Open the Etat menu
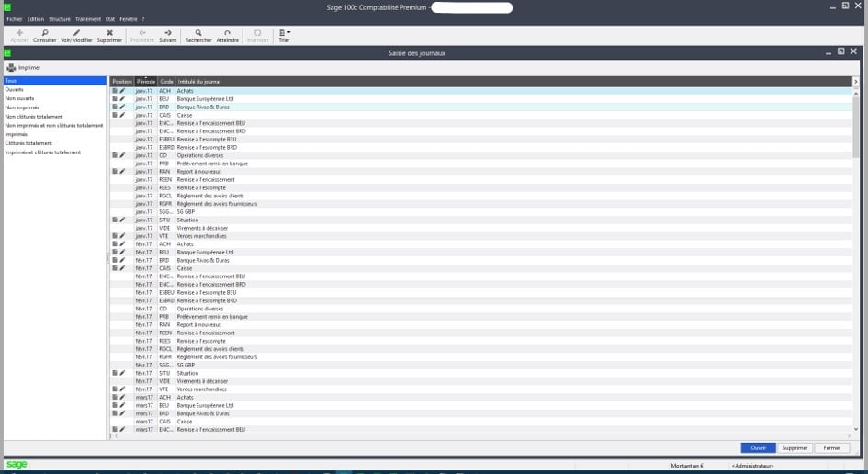Screen dimensions: 868x474 (x=110, y=19)
